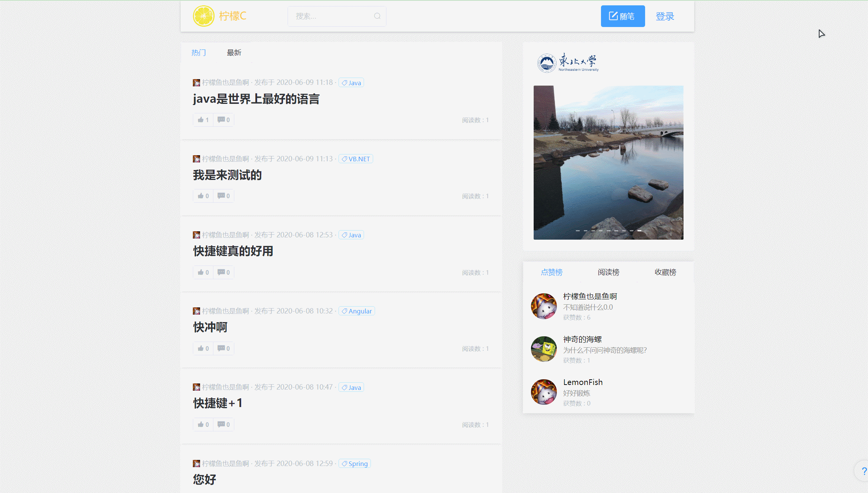Viewport: 868px width, 493px height.
Task: Click 柠檬鱼也是鱼啊 name in ranking list
Action: click(590, 296)
